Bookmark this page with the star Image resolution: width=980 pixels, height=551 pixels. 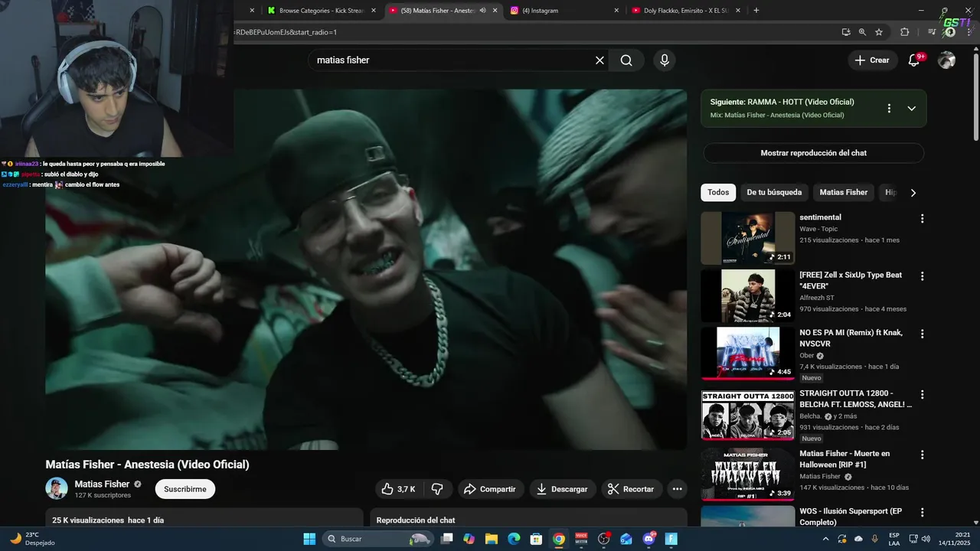pyautogui.click(x=879, y=32)
